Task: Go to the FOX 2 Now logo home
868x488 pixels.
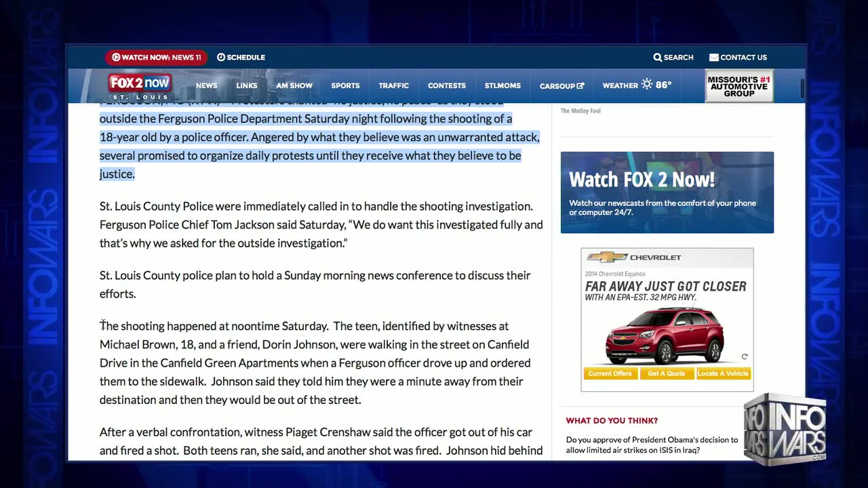Action: 140,86
